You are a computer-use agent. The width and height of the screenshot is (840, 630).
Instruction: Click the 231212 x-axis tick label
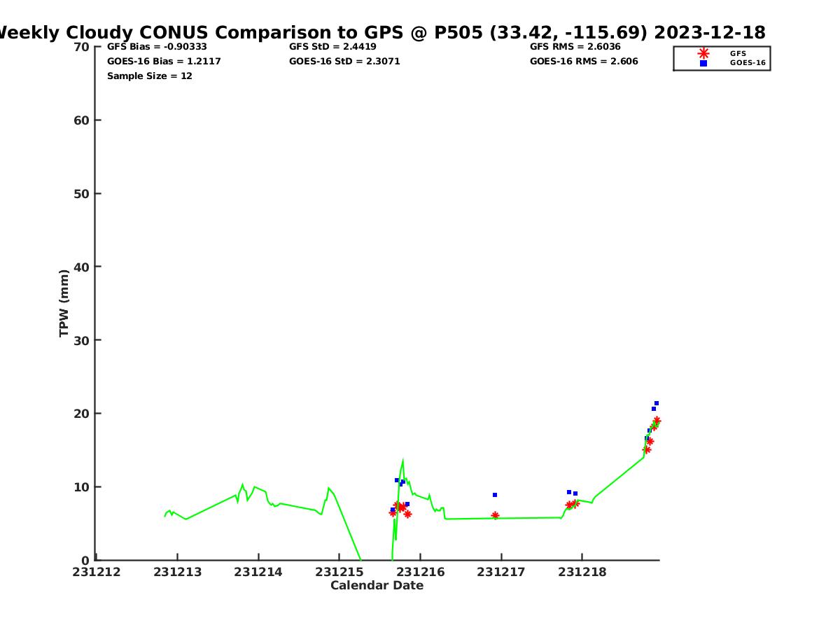point(97,572)
